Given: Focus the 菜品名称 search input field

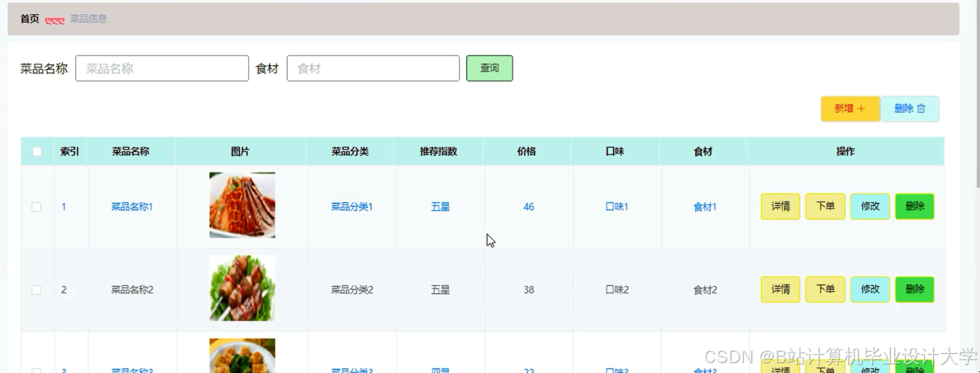Looking at the screenshot, I should click(x=162, y=69).
